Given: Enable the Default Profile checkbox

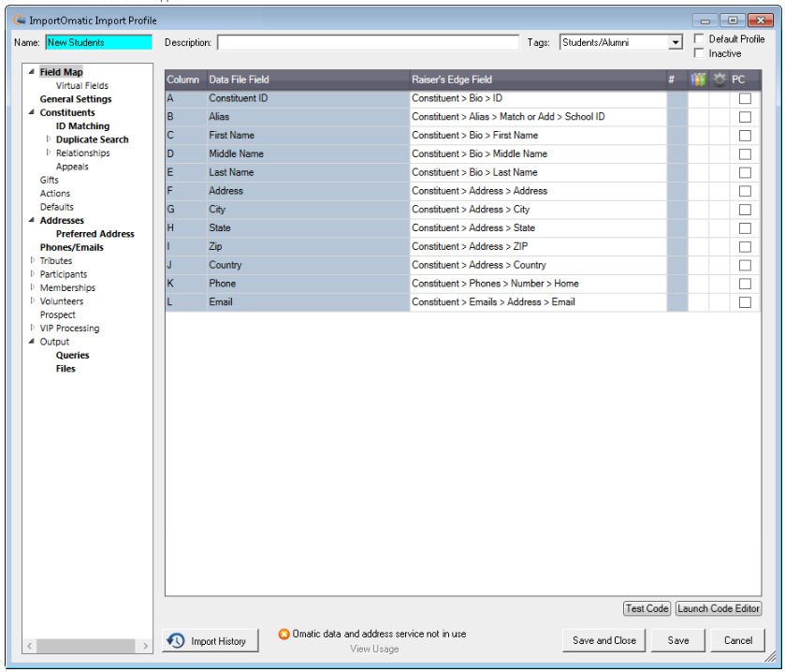Looking at the screenshot, I should point(697,37).
